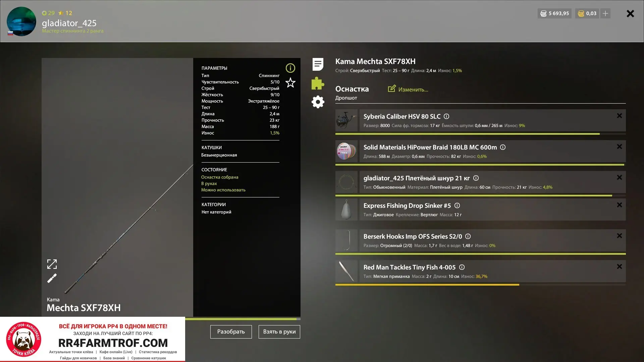Remove the Berserk Hooks Imp OFS hook

pos(619,236)
